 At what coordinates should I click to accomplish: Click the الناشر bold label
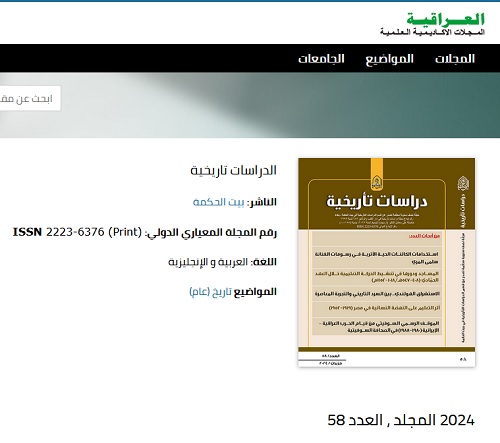262,202
